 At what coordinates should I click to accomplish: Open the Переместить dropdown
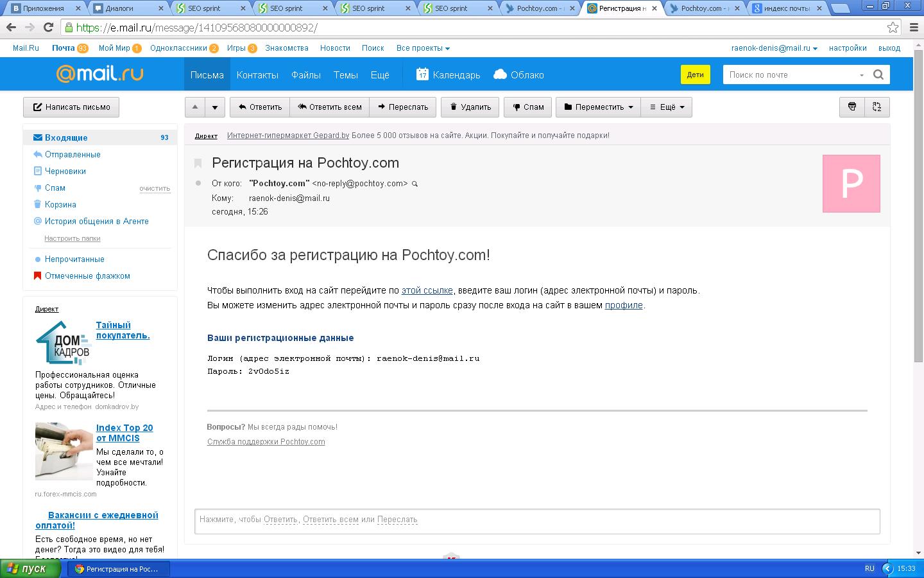click(599, 107)
